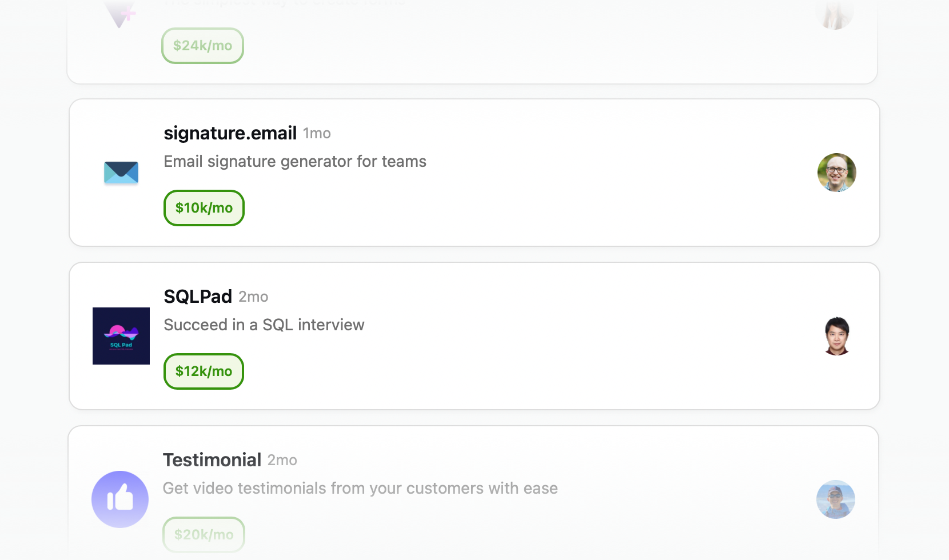Open signature.email founder's avatar

(x=837, y=173)
